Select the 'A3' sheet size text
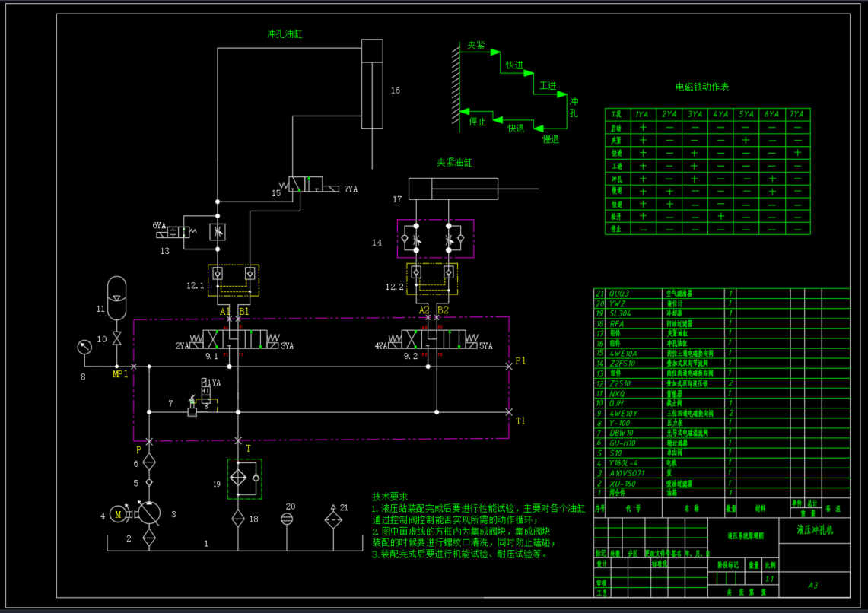 [812, 586]
